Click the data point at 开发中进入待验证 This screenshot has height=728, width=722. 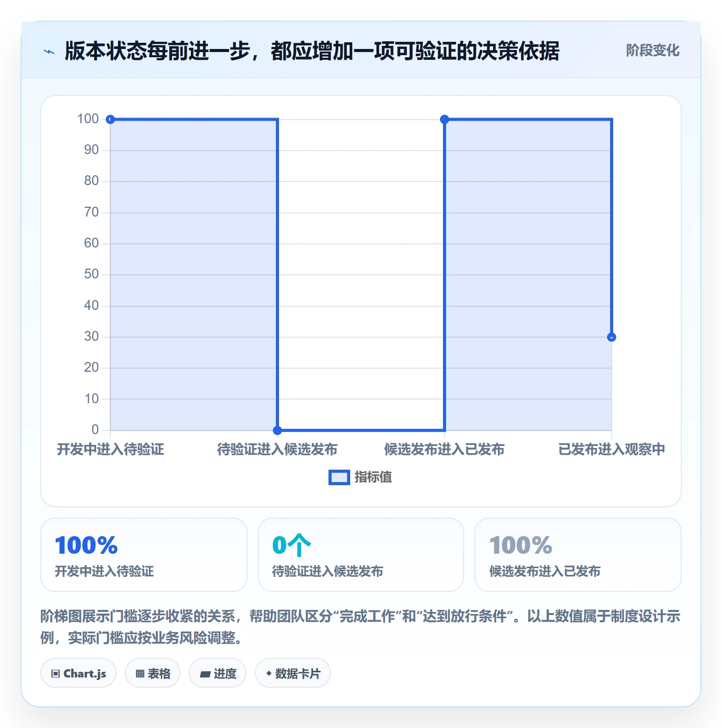click(x=110, y=120)
